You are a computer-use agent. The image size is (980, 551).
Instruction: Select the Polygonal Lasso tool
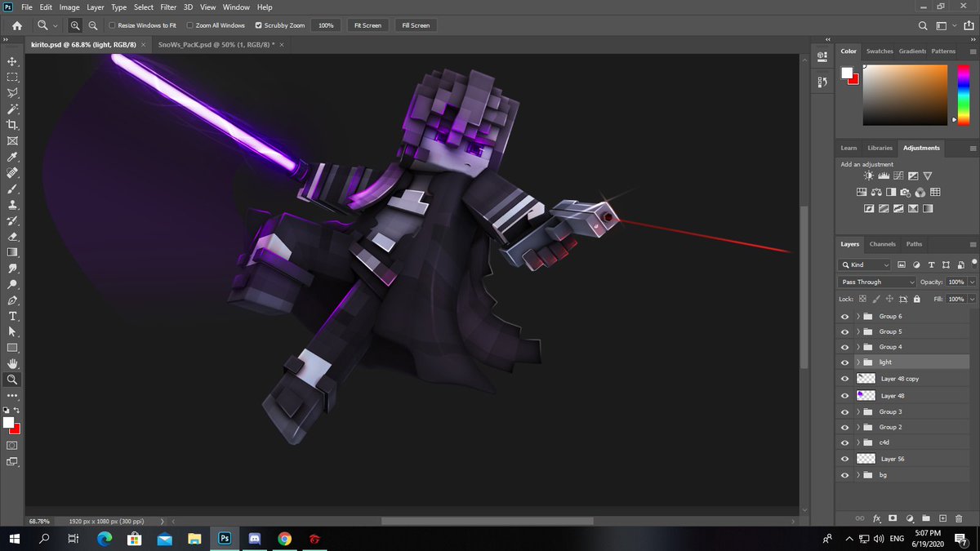(x=12, y=93)
